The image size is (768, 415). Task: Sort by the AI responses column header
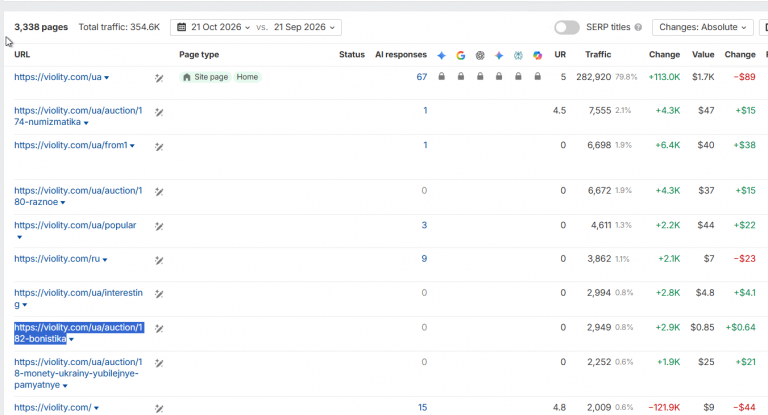pyautogui.click(x=401, y=54)
